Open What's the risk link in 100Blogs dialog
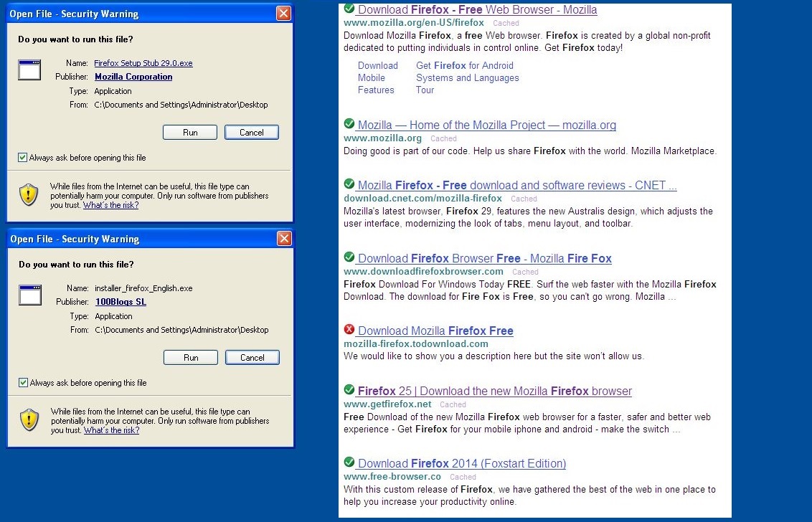 point(111,430)
